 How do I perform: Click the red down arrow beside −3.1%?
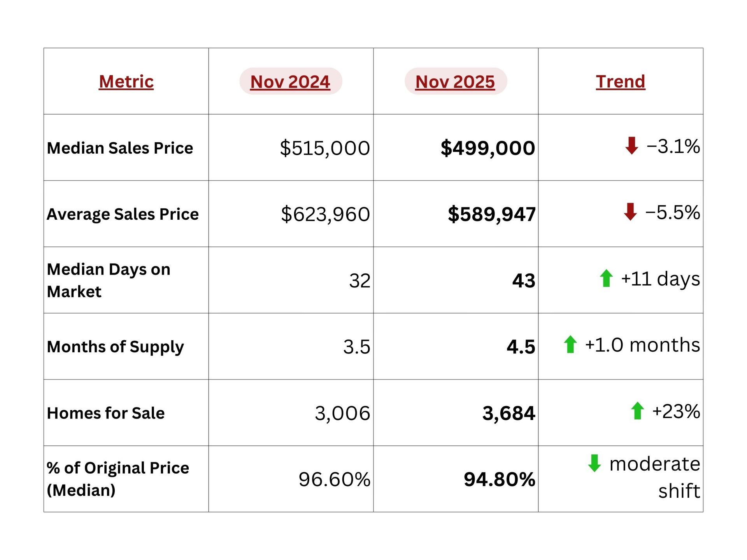(631, 146)
